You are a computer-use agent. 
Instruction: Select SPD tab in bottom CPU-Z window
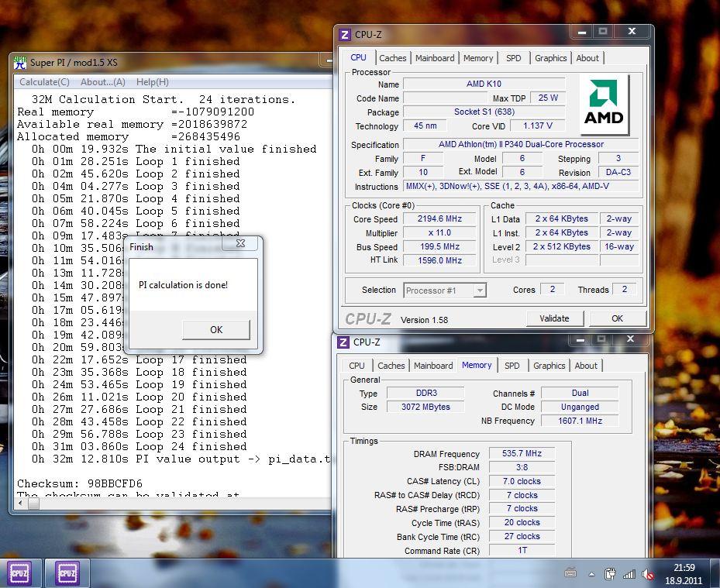(x=512, y=366)
